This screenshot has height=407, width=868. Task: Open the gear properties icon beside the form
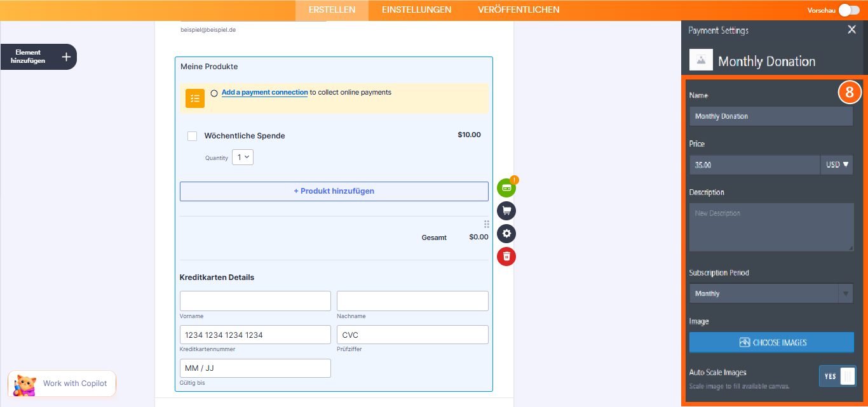pos(506,234)
